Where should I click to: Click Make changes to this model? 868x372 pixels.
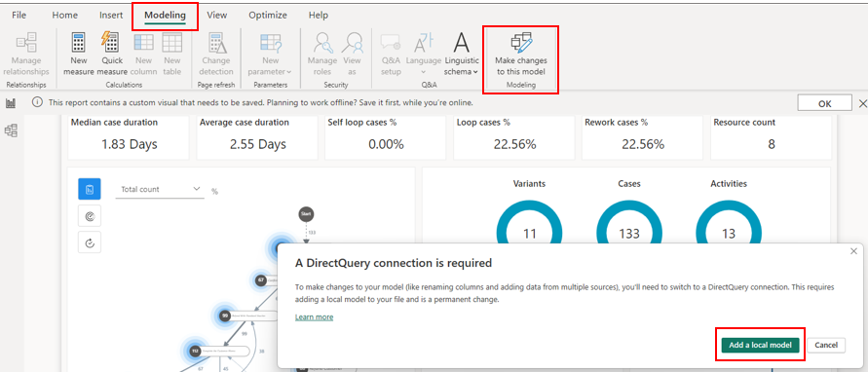(x=520, y=54)
